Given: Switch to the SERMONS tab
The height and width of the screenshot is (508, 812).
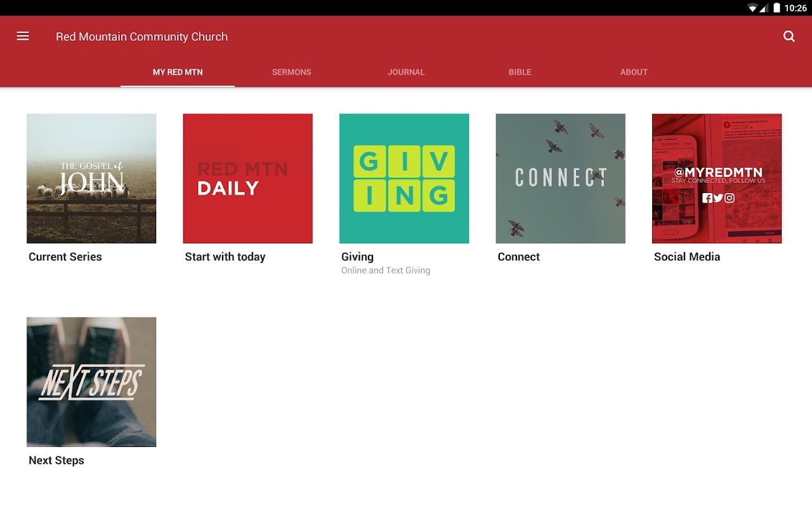Looking at the screenshot, I should coord(292,72).
